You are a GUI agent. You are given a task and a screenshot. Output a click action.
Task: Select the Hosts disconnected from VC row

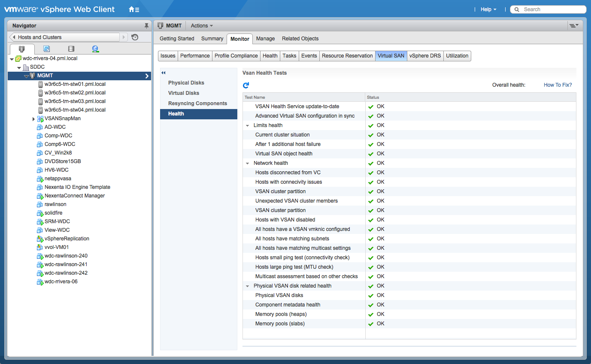[x=409, y=173]
